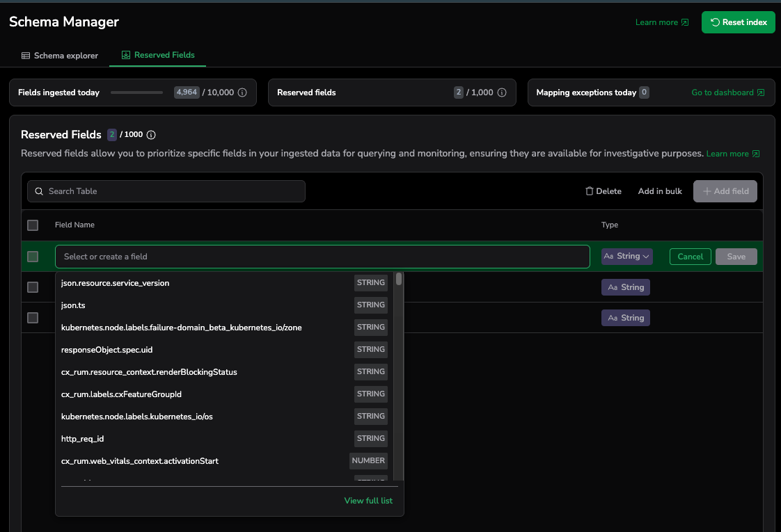Click the Fields ingested today progress bar
Viewport: 781px width, 532px height.
[136, 92]
